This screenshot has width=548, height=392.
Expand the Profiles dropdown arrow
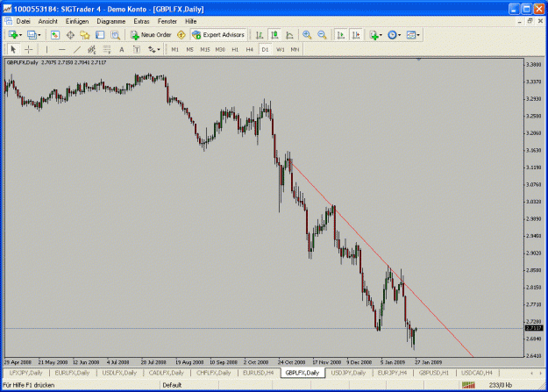click(x=39, y=35)
